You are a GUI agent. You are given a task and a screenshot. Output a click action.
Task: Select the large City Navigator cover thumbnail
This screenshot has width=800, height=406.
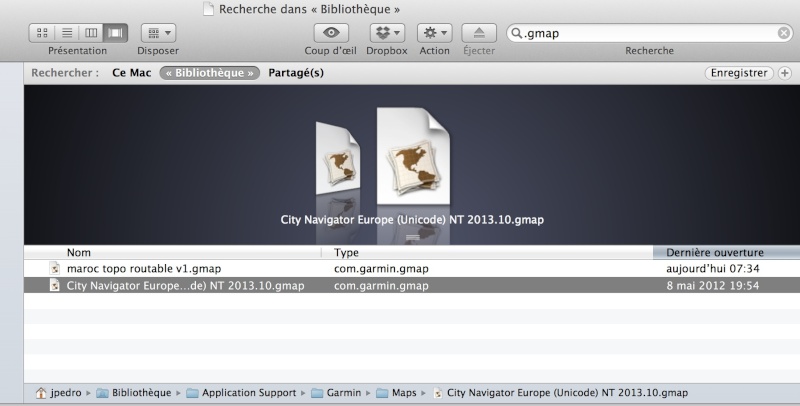[413, 156]
